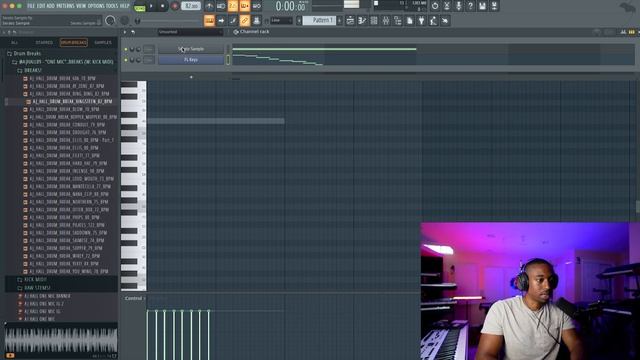Open the Line snap dropdown
The image size is (640, 360).
[x=282, y=20]
